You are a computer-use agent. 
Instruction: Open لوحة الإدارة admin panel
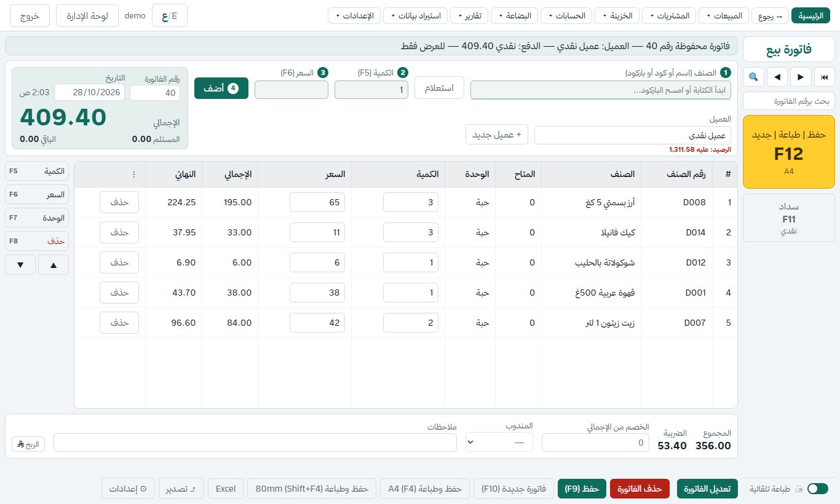click(x=87, y=16)
